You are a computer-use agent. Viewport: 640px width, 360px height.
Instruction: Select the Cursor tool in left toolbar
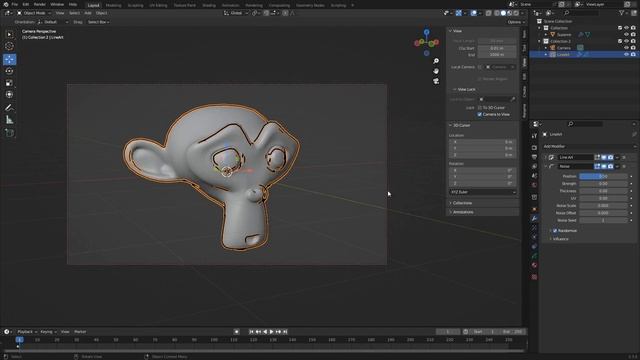[x=9, y=46]
